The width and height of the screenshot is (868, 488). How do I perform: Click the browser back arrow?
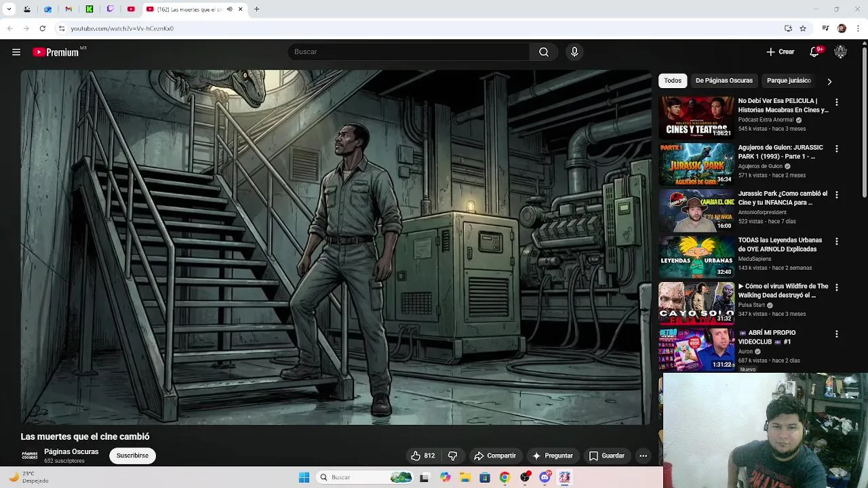tap(9, 28)
